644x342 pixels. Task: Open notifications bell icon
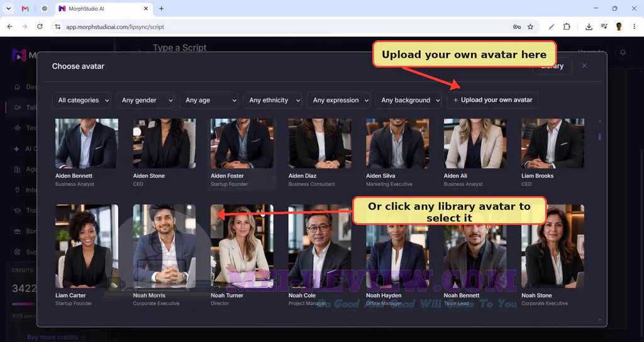point(623,53)
